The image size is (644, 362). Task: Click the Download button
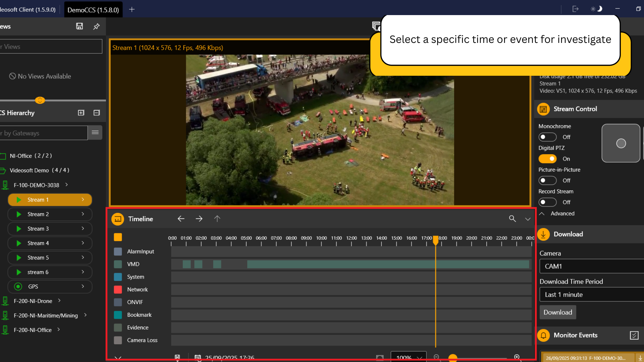click(557, 312)
